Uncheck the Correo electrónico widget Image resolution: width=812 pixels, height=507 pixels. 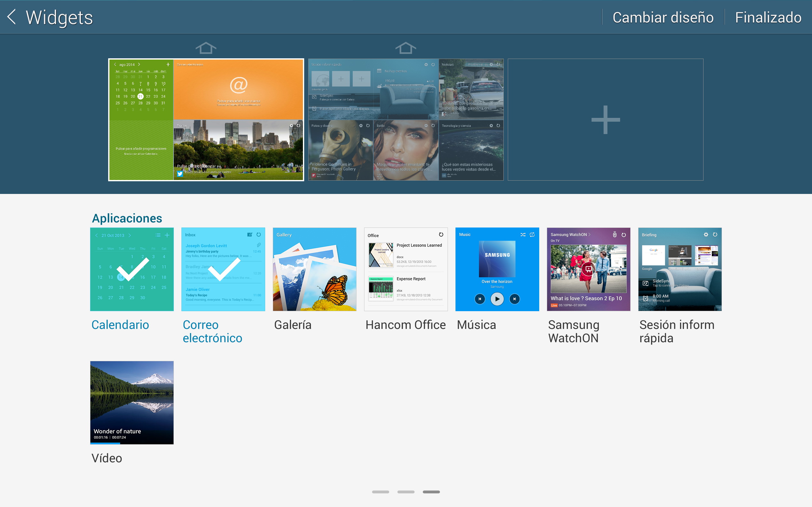223,269
